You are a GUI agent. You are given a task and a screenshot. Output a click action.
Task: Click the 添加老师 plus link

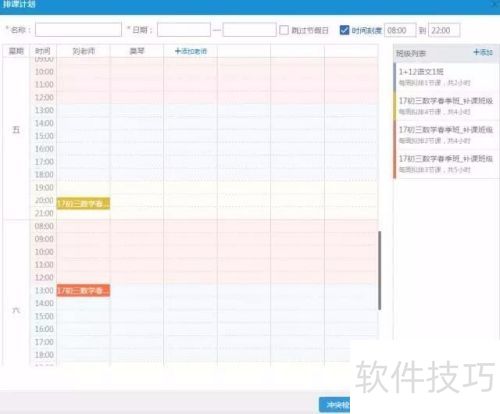point(191,51)
